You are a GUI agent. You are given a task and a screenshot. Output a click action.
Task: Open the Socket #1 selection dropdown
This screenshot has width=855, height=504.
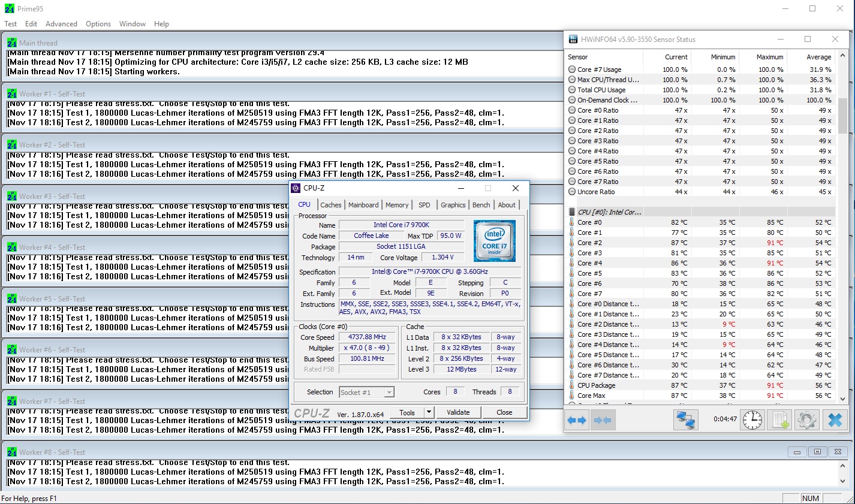pos(389,393)
